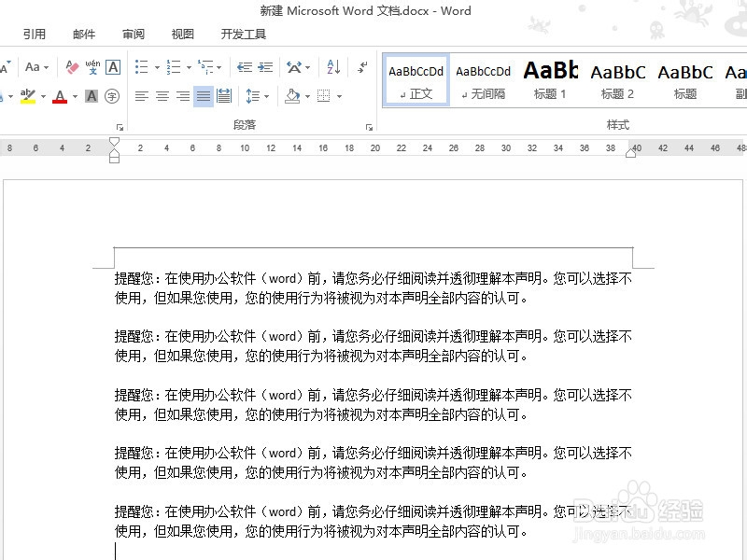The image size is (747, 560).
Task: Align text to the right
Action: pyautogui.click(x=183, y=96)
